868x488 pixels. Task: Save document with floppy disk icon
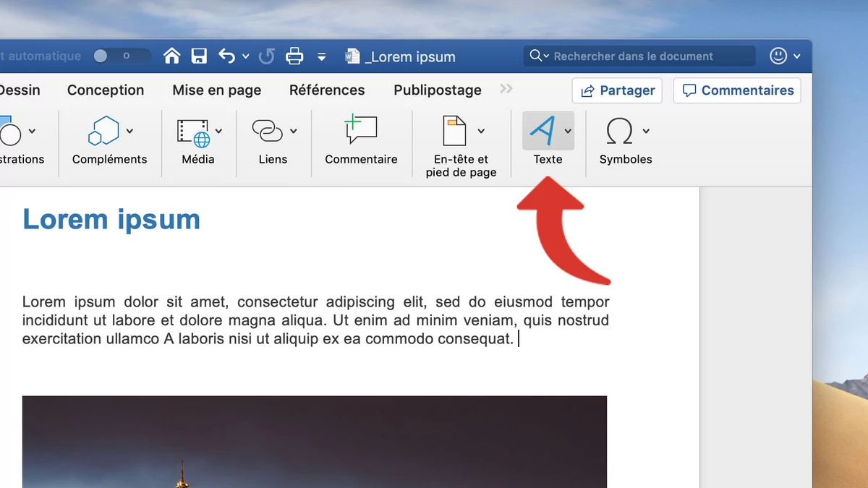(x=199, y=56)
